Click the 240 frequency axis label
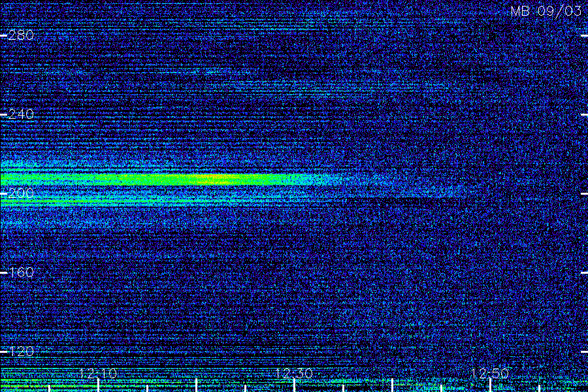Viewport: 588px width, 392px height. pyautogui.click(x=21, y=114)
